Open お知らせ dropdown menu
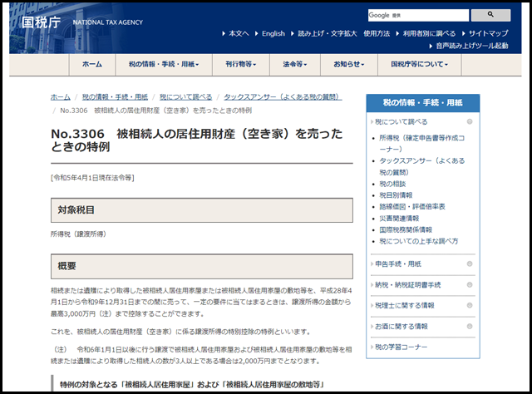Viewport: 532px width, 394px height. (x=349, y=64)
